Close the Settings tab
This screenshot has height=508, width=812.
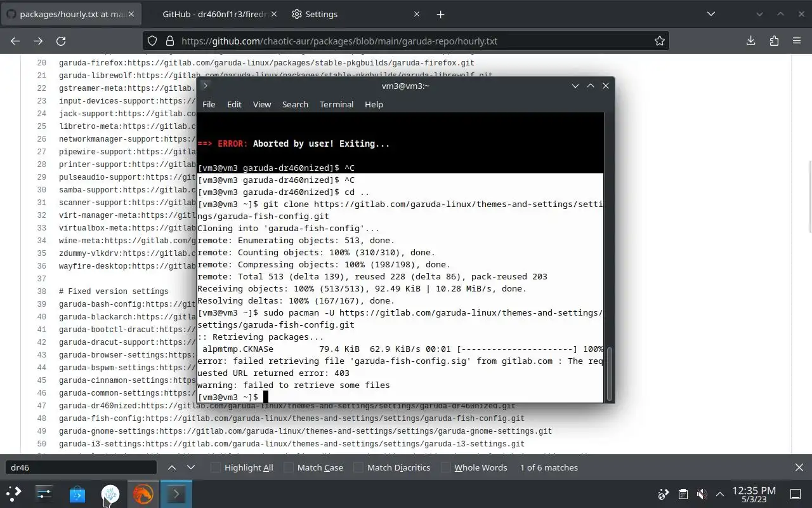tap(417, 14)
